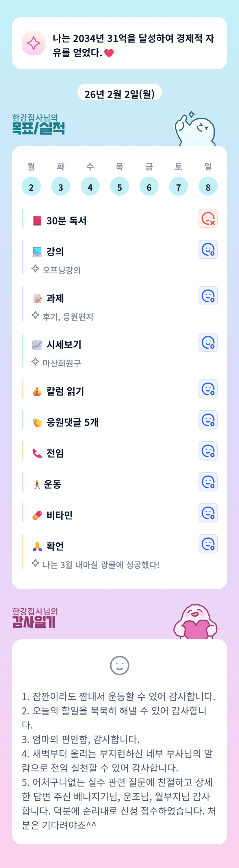239x868 pixels.
Task: Expand the 마산회원구 note under 시세보기
Action: pyautogui.click(x=62, y=363)
